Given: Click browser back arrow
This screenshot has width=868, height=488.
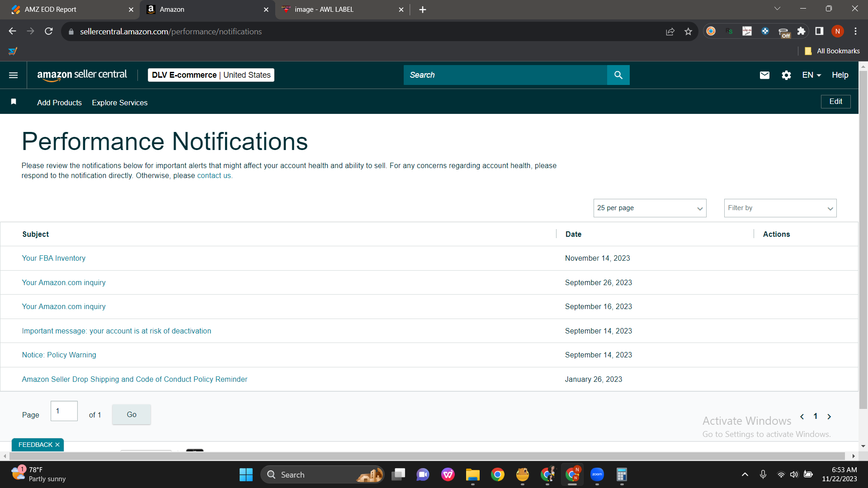Looking at the screenshot, I should click(x=12, y=31).
